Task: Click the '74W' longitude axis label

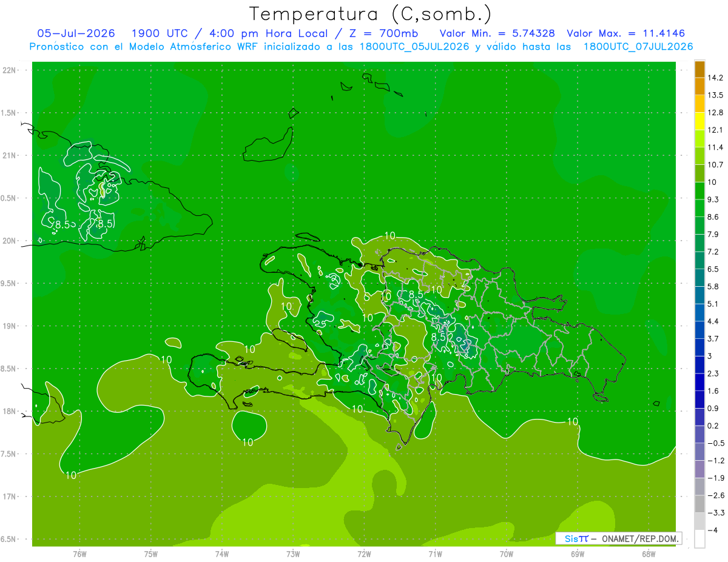Action: 222,554
